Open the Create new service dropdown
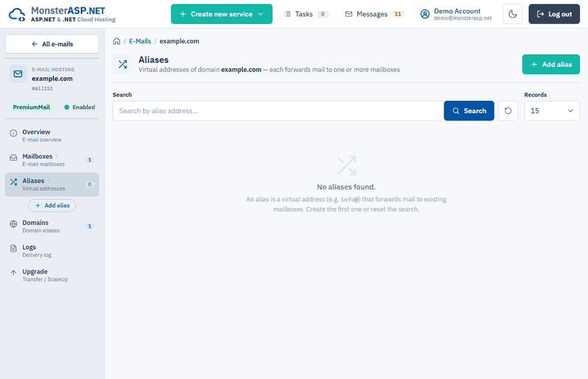The width and height of the screenshot is (588, 379). pyautogui.click(x=222, y=14)
